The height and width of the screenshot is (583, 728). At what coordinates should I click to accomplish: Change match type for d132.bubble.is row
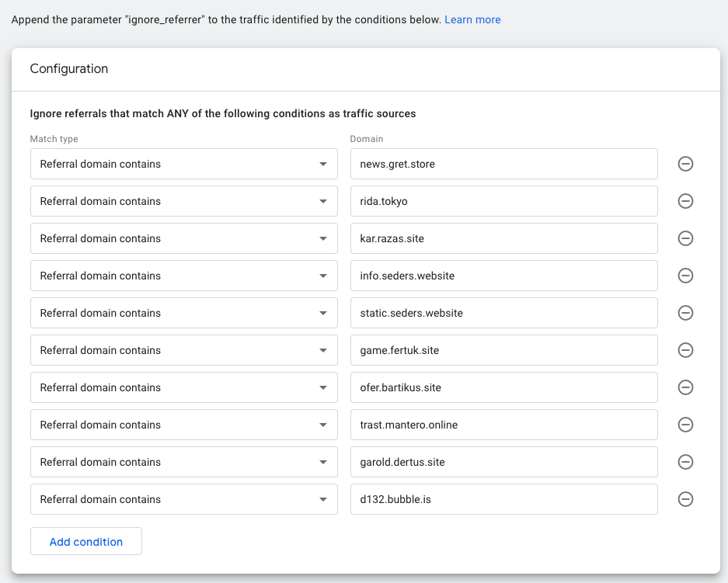pyautogui.click(x=183, y=499)
